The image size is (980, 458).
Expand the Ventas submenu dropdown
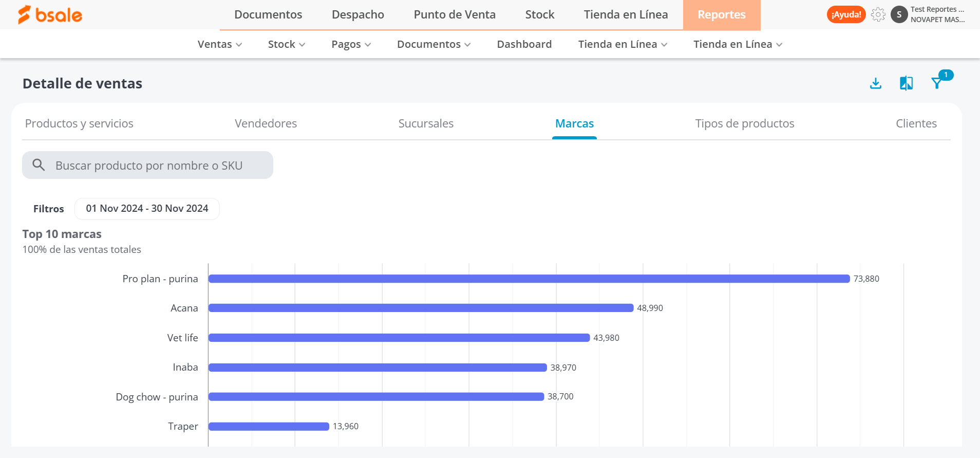point(220,44)
